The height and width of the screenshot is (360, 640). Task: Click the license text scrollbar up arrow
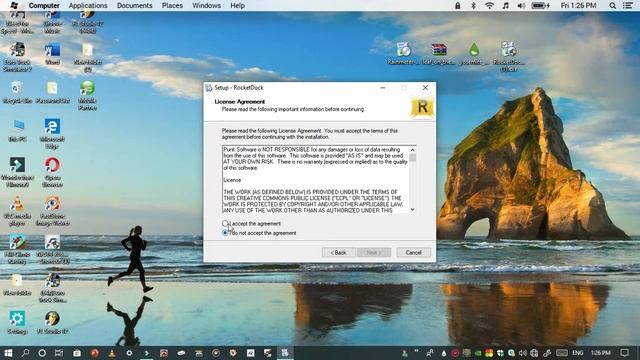413,150
